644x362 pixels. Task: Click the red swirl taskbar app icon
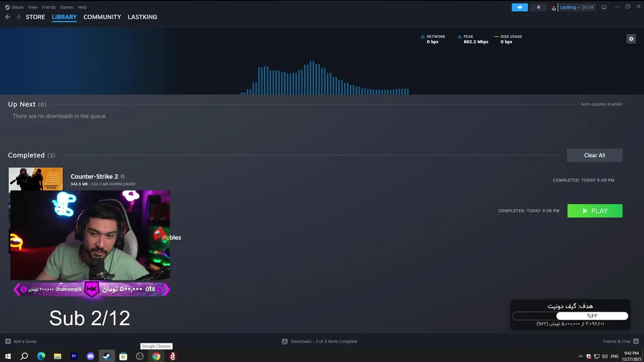173,356
